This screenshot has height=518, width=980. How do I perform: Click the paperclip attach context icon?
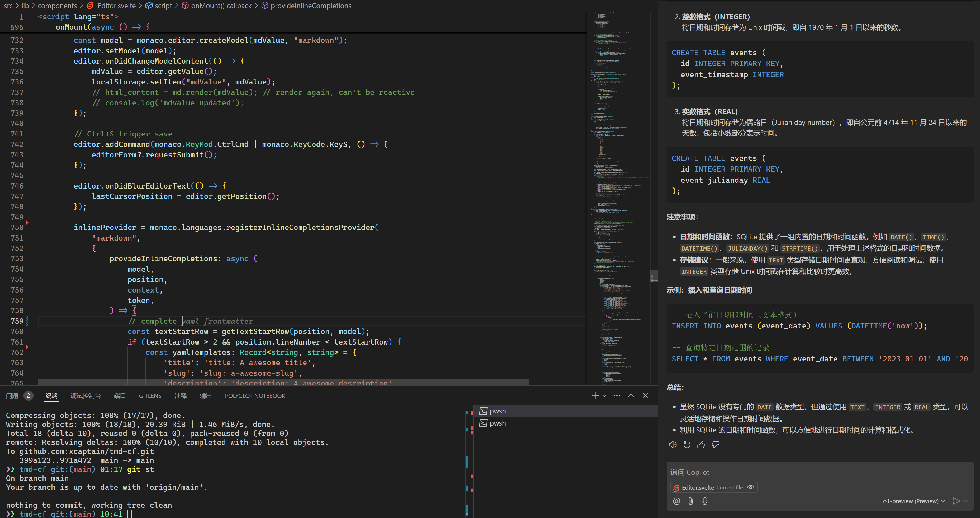coord(690,501)
